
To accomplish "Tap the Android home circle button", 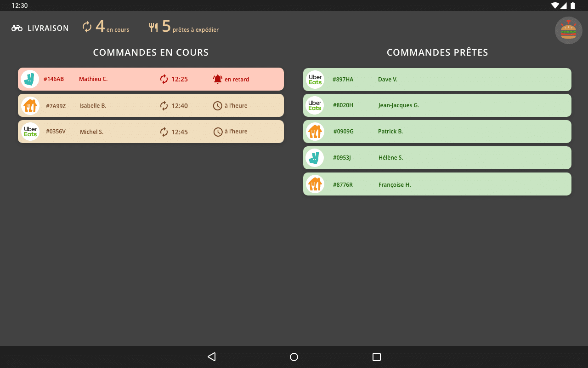I will coord(294,357).
